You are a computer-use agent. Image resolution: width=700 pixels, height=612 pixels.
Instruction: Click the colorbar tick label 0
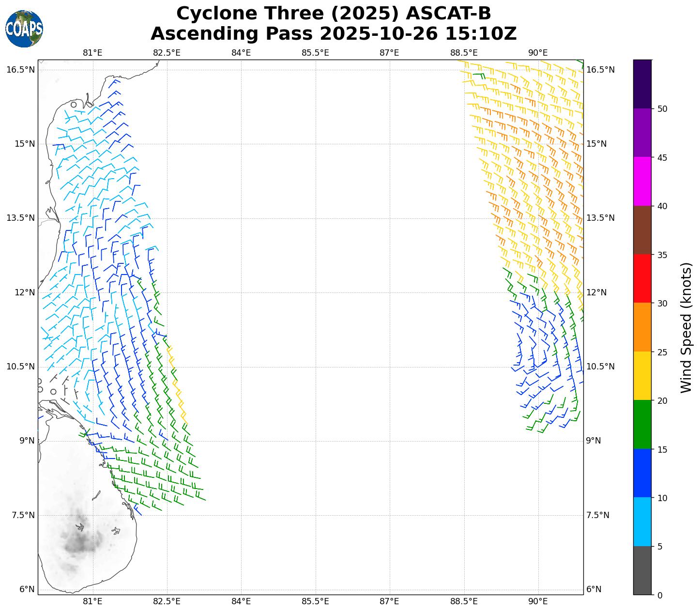pos(659,595)
